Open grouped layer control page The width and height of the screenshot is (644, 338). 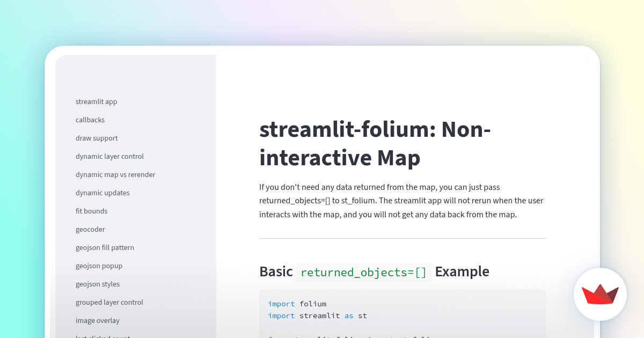point(109,302)
